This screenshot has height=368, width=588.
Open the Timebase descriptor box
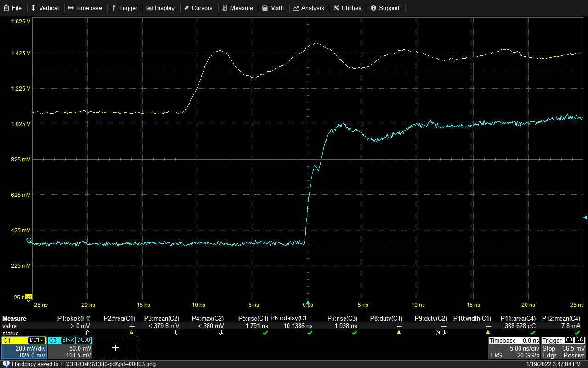(x=514, y=348)
